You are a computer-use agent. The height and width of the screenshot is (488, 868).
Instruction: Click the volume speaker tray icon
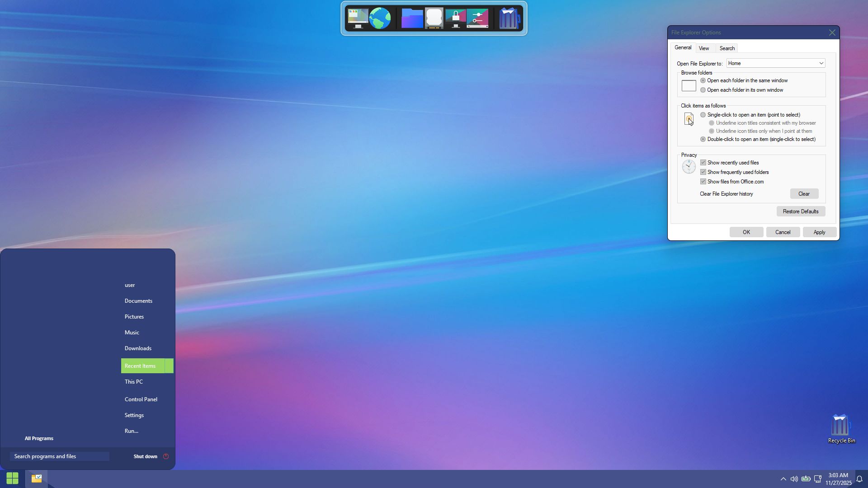(x=794, y=479)
